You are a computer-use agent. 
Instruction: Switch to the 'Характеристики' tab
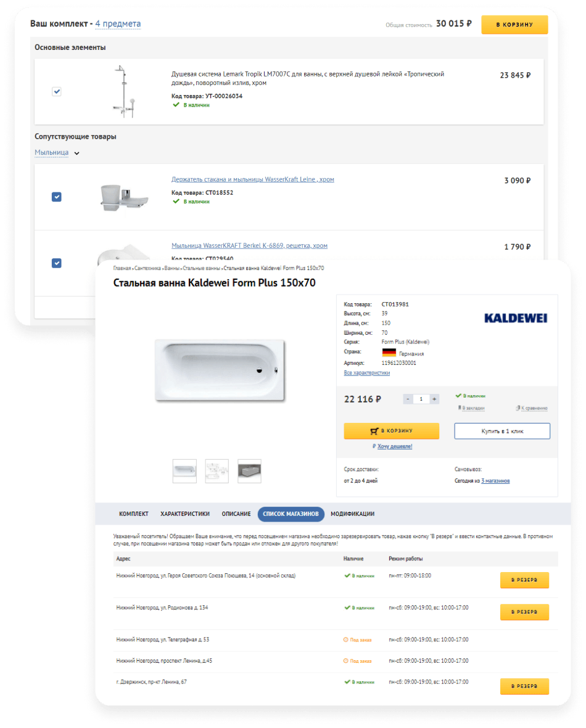coord(185,514)
